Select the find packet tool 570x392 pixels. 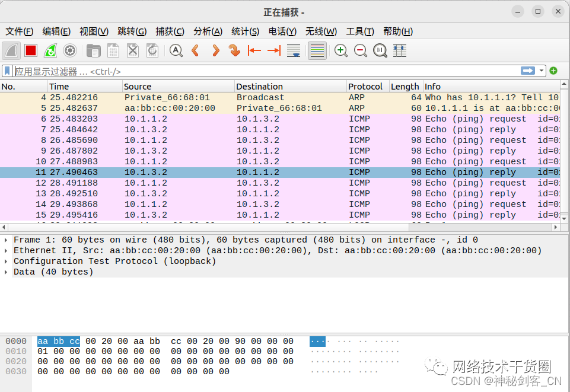pos(175,50)
